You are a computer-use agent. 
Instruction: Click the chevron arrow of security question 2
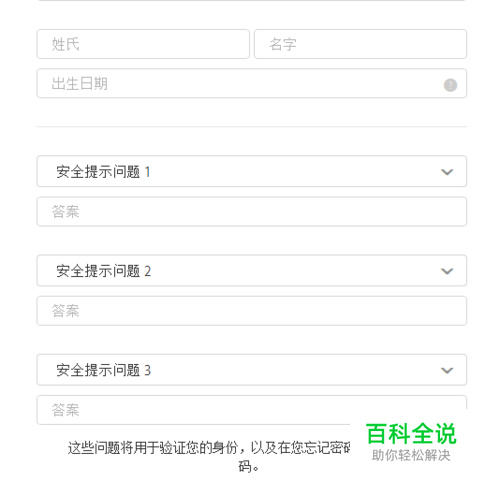[447, 271]
